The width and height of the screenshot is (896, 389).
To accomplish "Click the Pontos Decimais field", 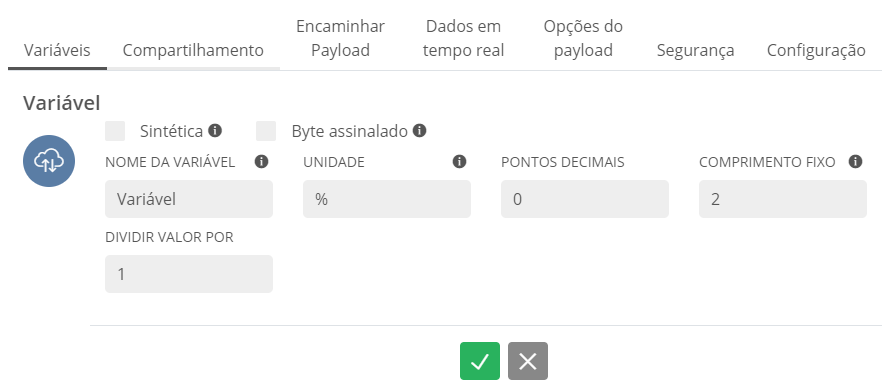I will [585, 199].
